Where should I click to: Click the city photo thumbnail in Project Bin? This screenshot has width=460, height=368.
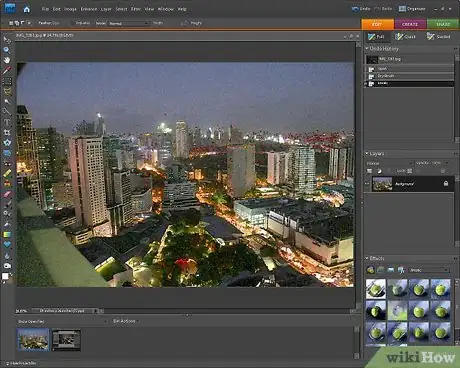[33, 340]
